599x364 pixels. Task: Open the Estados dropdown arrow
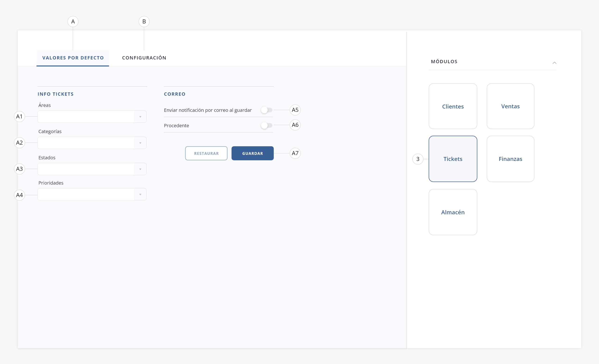pyautogui.click(x=140, y=169)
